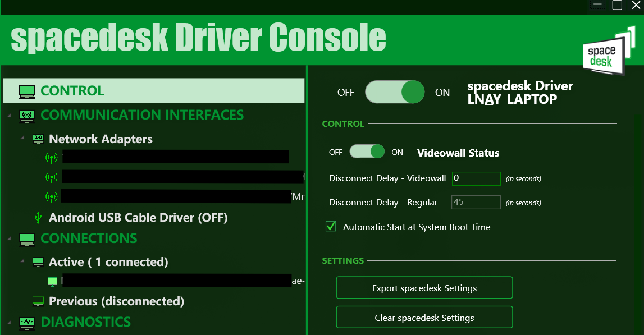Open the CONNECTIONS section
The width and height of the screenshot is (644, 335).
point(89,238)
